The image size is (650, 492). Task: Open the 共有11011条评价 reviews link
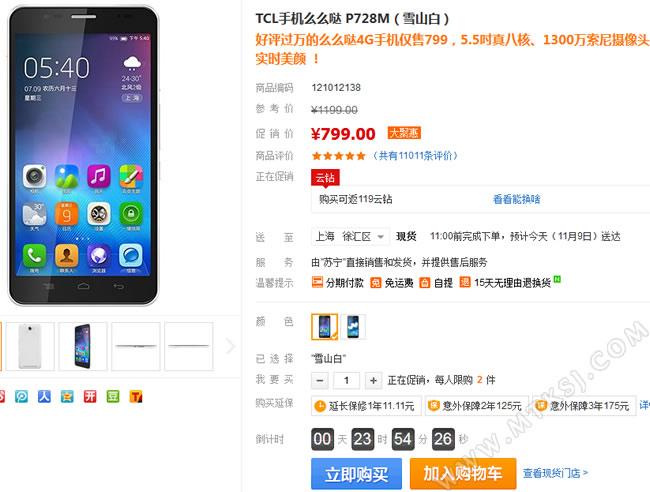(x=415, y=156)
